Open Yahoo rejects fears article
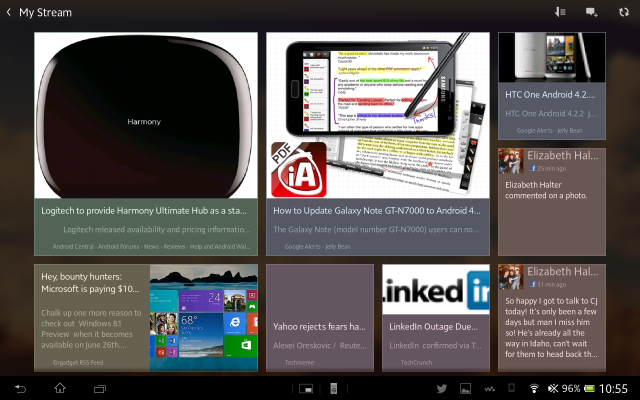 [319, 327]
